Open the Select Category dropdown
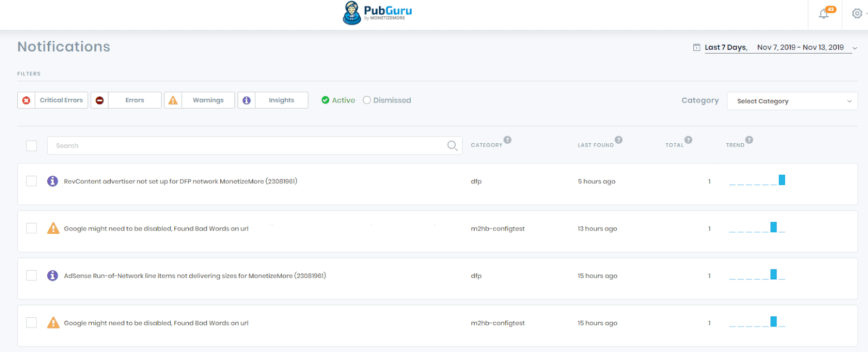The width and height of the screenshot is (868, 352). [792, 101]
